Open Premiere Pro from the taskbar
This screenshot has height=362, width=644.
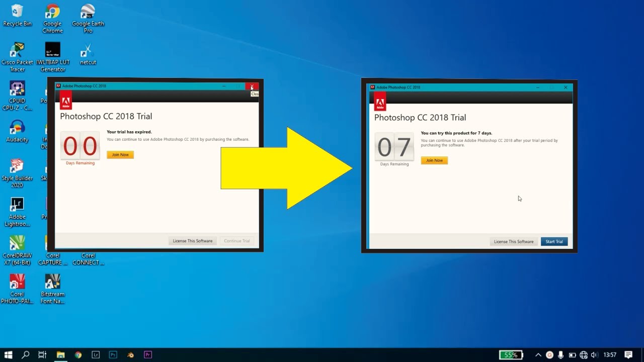pyautogui.click(x=148, y=354)
